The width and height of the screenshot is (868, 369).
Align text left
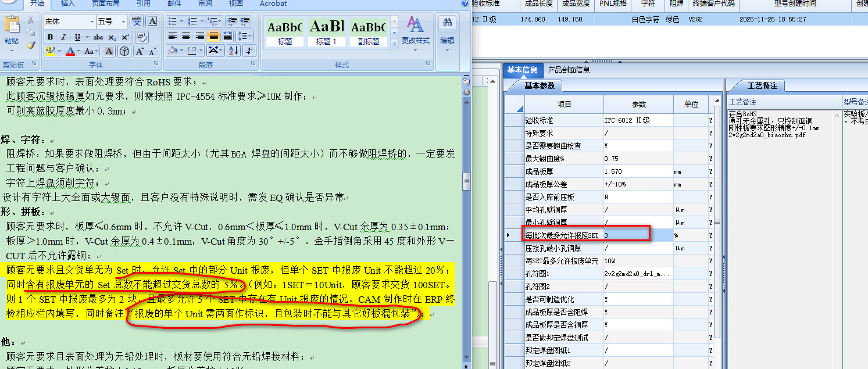pyautogui.click(x=172, y=36)
